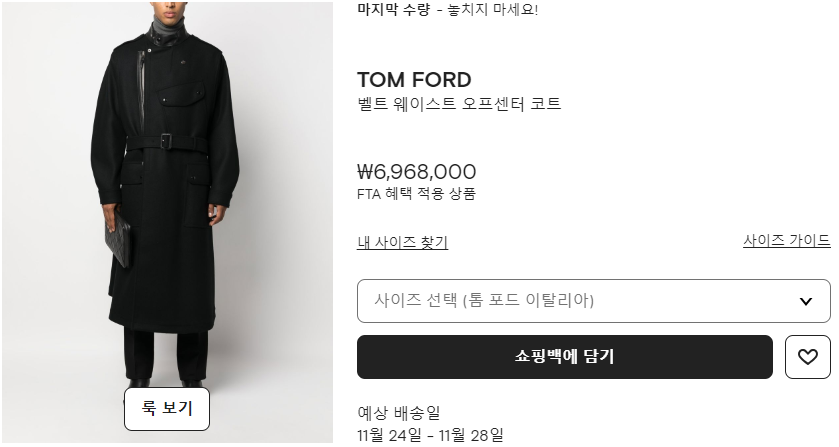Click the 쇼핑백에 담기 button
The image size is (839, 447).
click(564, 357)
